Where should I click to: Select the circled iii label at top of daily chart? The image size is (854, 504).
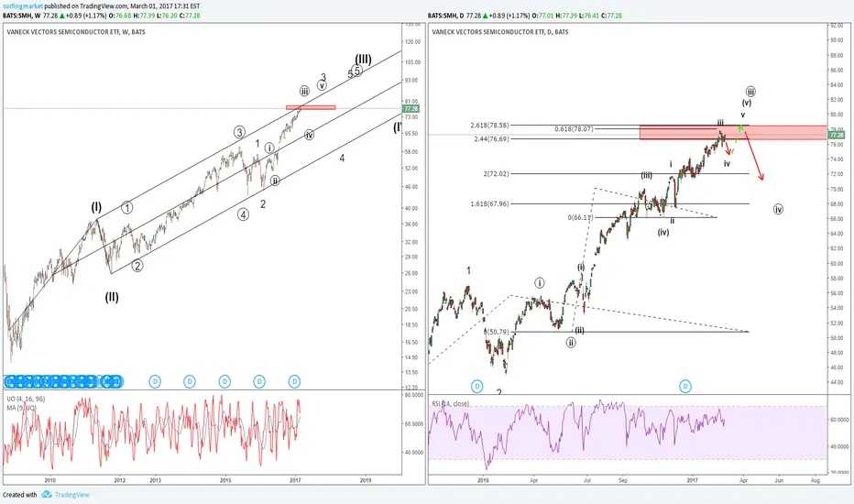pos(750,91)
